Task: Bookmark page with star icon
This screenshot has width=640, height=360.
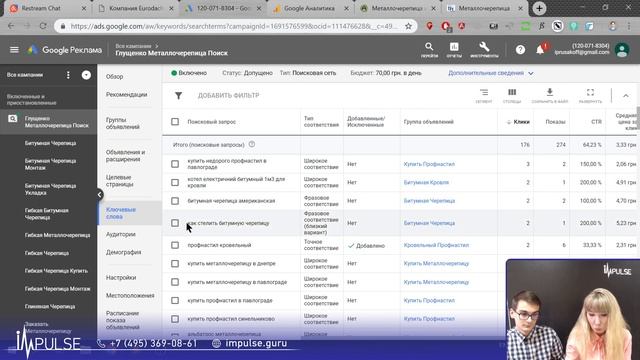Action: (408, 26)
